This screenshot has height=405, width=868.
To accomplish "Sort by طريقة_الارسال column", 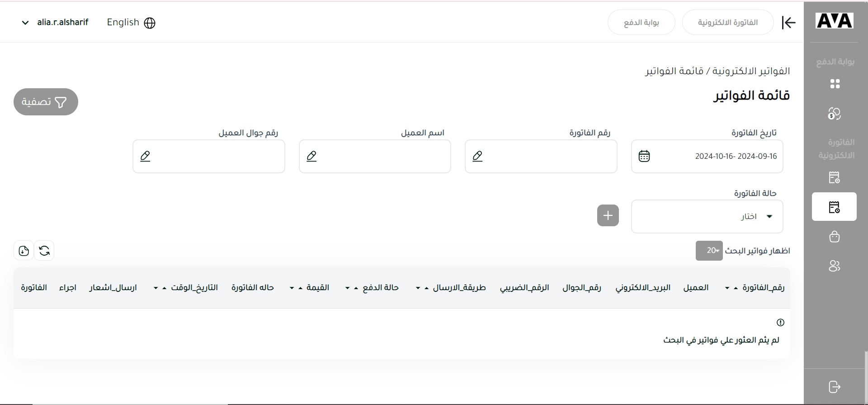I will click(x=451, y=288).
